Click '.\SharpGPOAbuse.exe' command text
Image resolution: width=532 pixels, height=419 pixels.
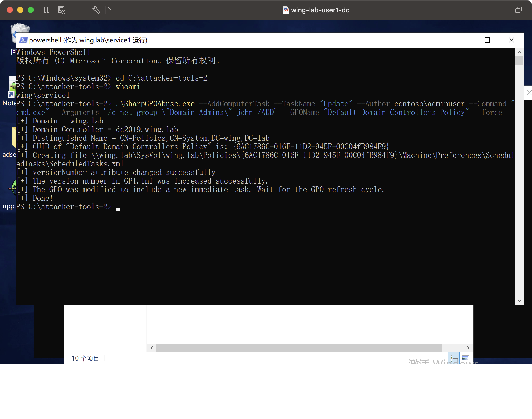(x=155, y=104)
